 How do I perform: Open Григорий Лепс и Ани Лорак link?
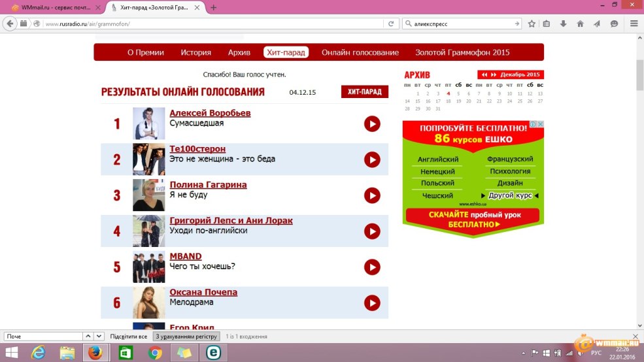(x=231, y=220)
